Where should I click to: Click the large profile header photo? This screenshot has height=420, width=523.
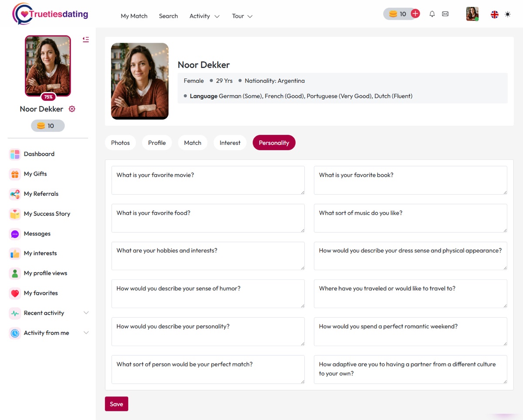tap(140, 81)
